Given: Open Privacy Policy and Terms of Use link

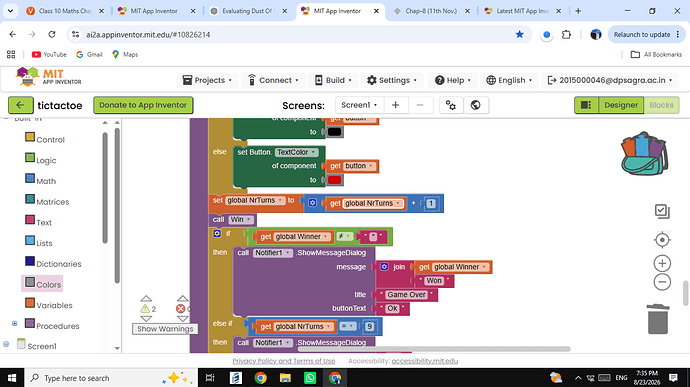Looking at the screenshot, I should (x=284, y=361).
